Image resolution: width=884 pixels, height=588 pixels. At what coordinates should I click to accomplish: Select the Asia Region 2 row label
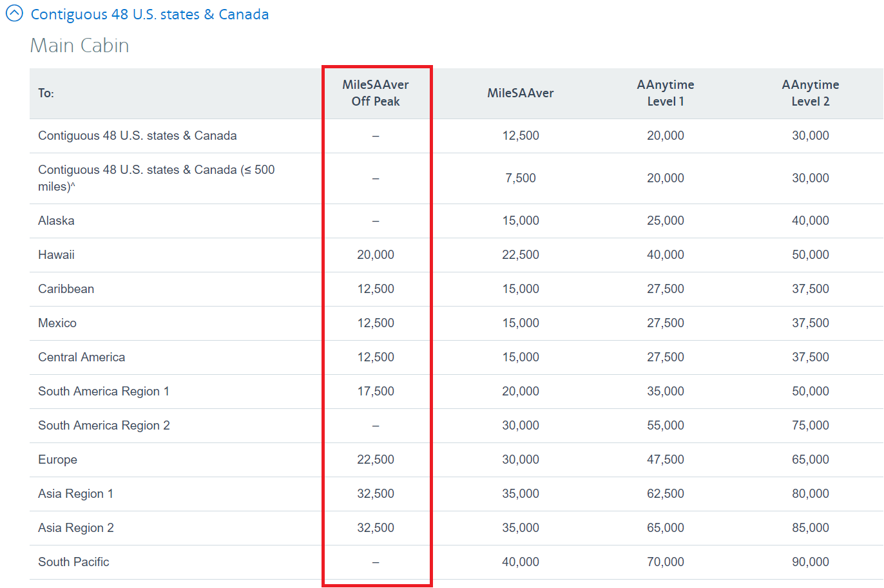point(76,528)
